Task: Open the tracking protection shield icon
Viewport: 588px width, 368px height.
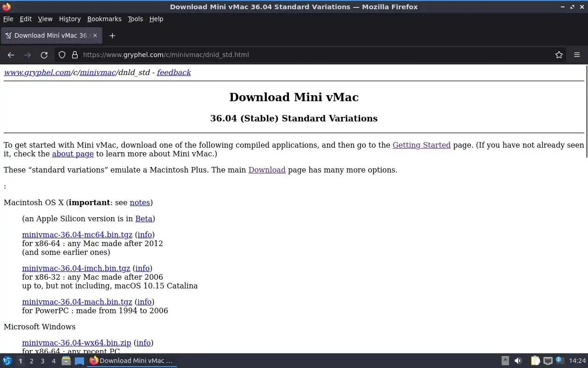Action: pyautogui.click(x=62, y=55)
